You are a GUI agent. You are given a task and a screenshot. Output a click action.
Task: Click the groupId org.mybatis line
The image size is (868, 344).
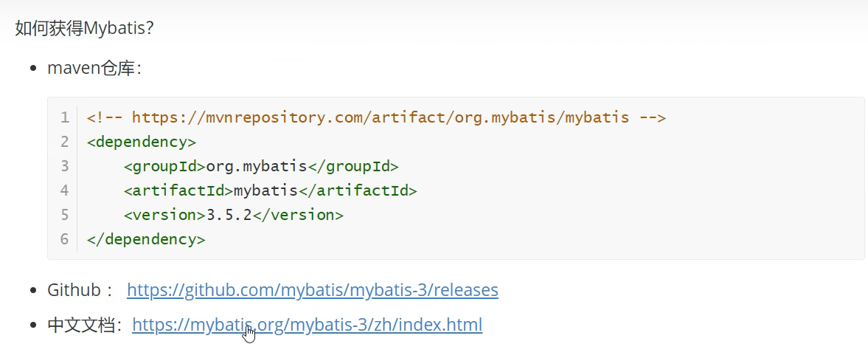(x=261, y=166)
